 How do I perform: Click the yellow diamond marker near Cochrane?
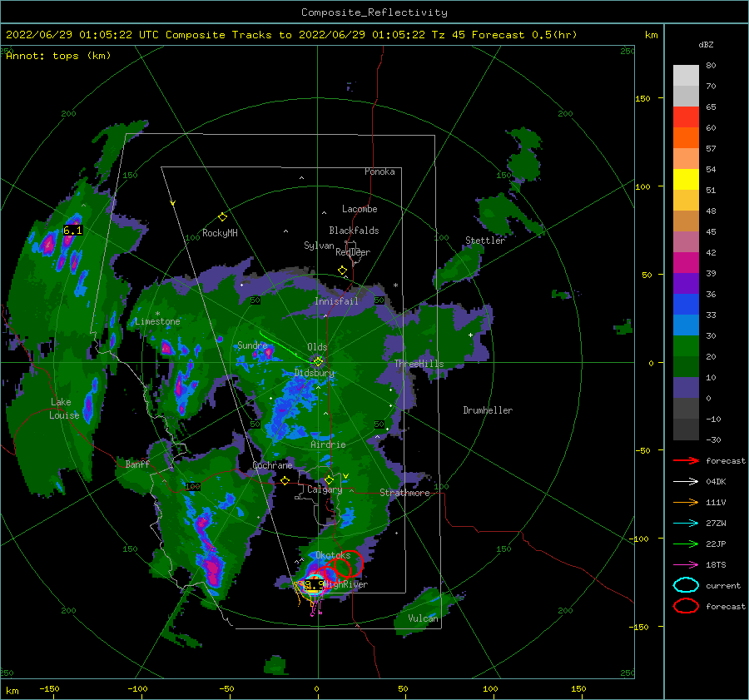(285, 481)
